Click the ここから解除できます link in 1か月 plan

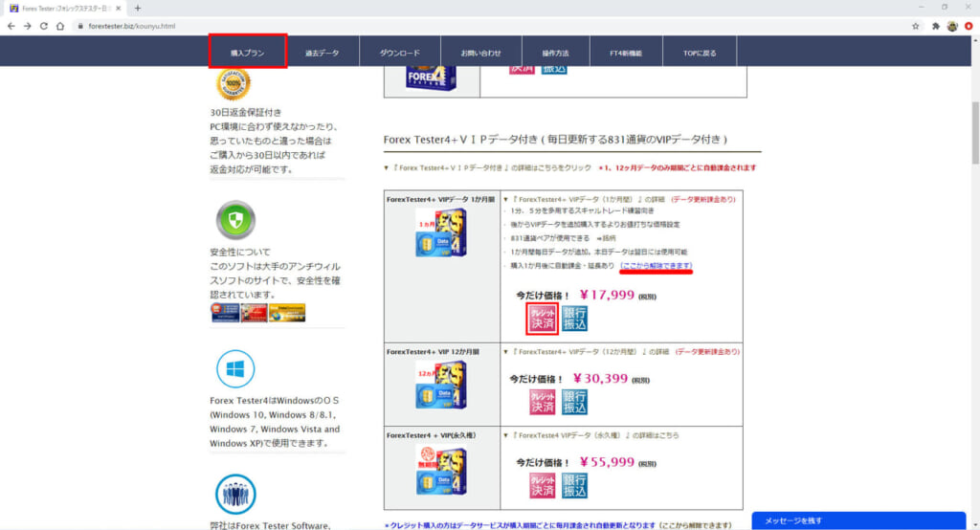(x=657, y=266)
